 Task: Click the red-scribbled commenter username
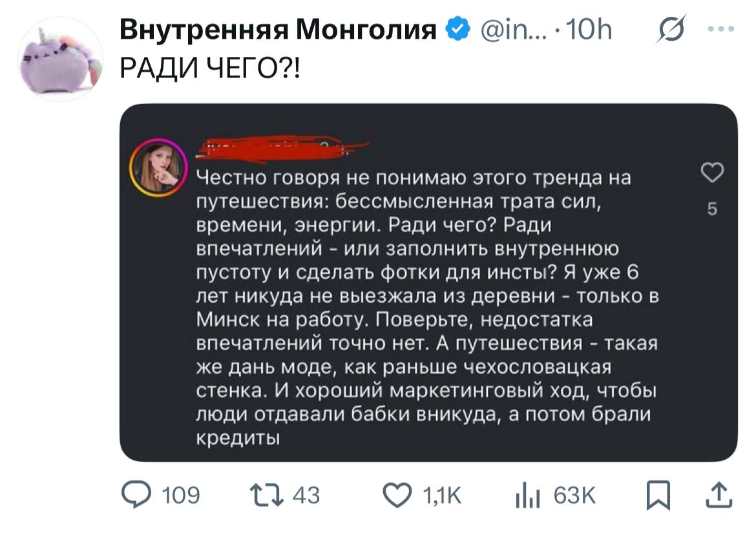pyautogui.click(x=282, y=149)
